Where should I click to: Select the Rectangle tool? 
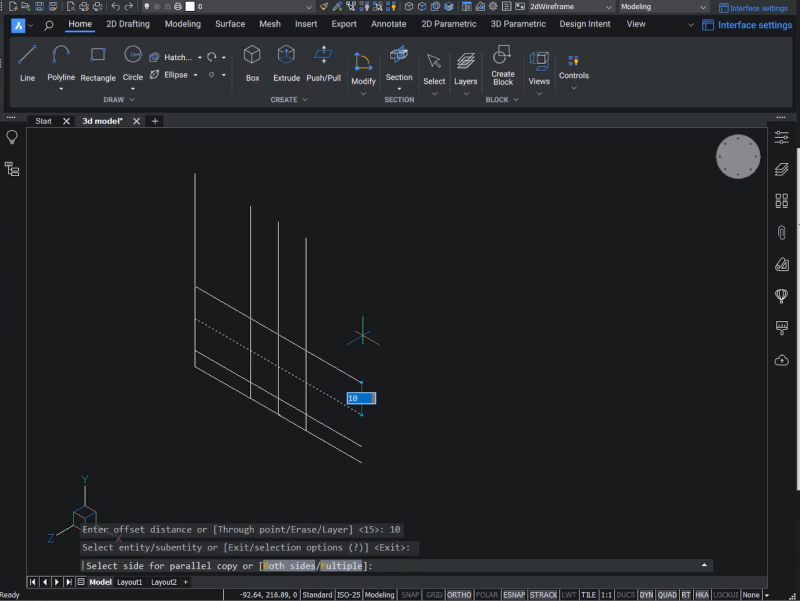click(97, 62)
